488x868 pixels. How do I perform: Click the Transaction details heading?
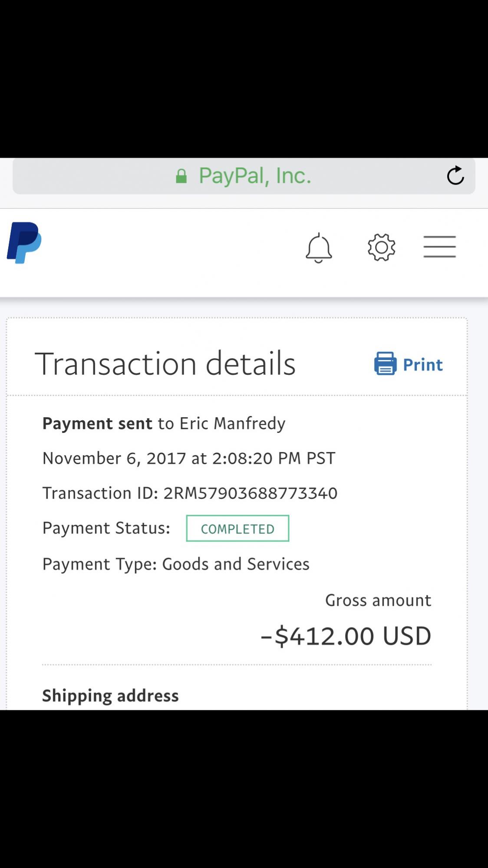[165, 363]
